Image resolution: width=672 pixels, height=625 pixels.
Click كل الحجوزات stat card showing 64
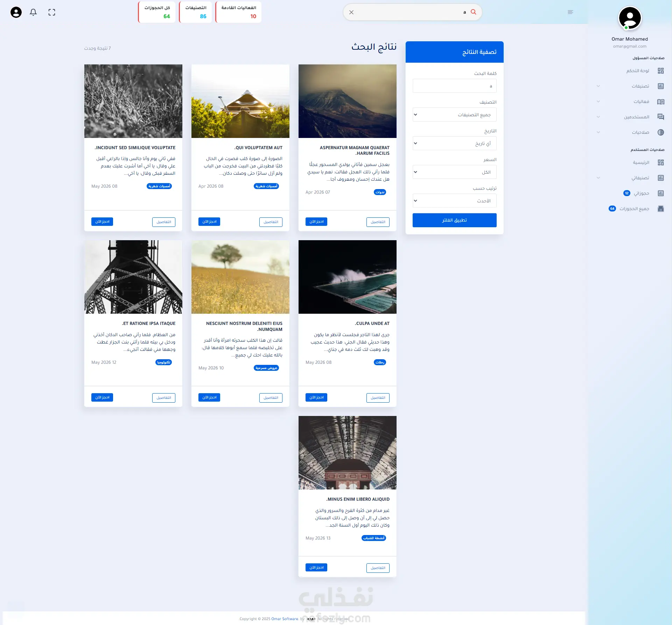[x=156, y=12]
